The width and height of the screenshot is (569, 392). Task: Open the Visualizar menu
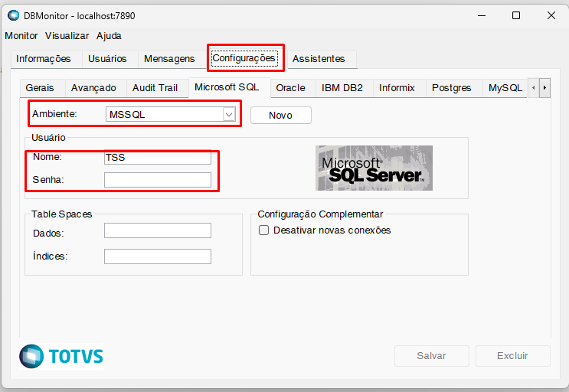coord(67,36)
